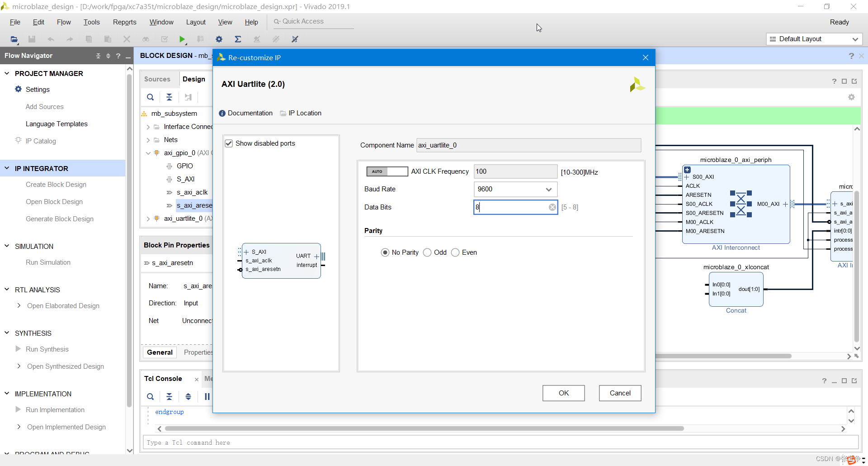Click expand all icon in Tcl Console toolbar
The image size is (868, 466).
(188, 397)
